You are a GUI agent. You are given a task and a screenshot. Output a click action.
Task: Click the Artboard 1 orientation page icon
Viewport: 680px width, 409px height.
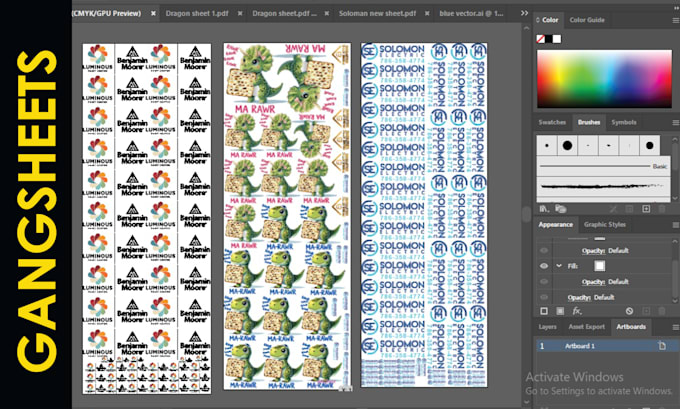point(662,346)
